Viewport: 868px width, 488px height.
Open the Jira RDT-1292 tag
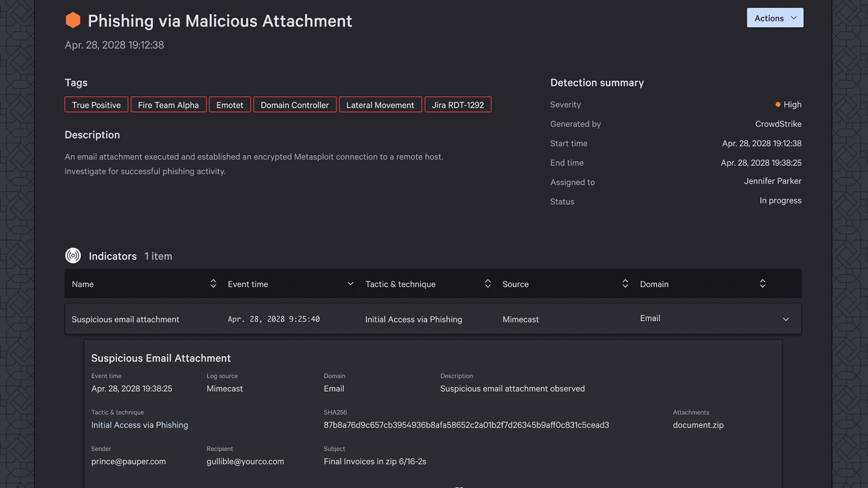pyautogui.click(x=458, y=105)
